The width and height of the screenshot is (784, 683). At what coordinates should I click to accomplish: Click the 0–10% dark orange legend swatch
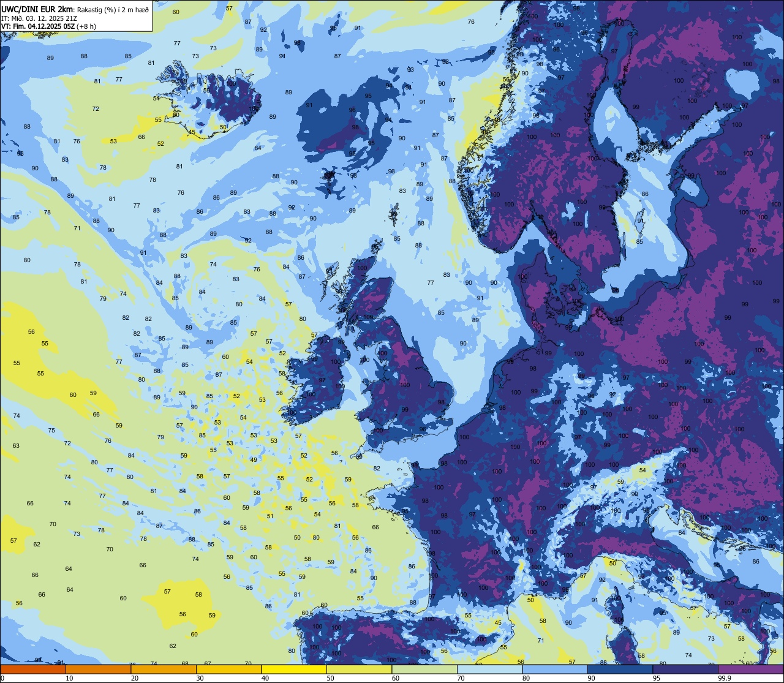click(x=33, y=669)
